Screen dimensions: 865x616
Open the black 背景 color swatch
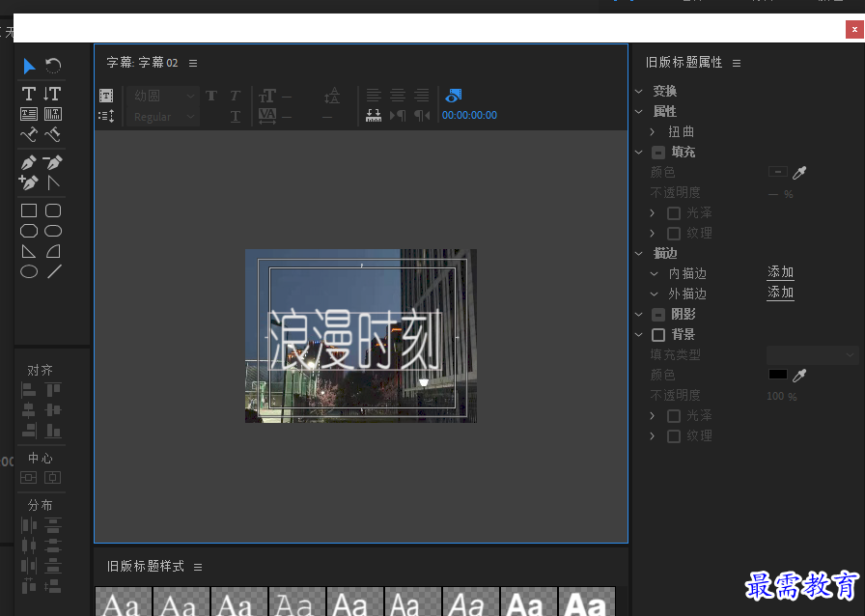(778, 375)
